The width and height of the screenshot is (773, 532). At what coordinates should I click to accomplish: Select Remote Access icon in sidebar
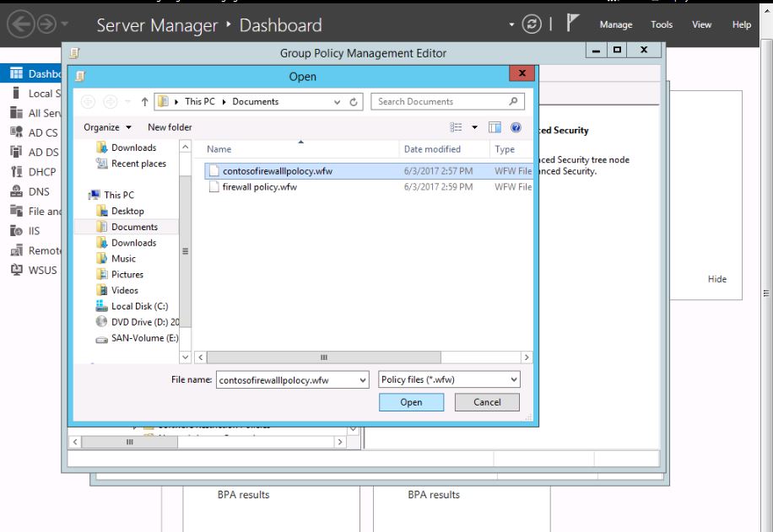16,250
